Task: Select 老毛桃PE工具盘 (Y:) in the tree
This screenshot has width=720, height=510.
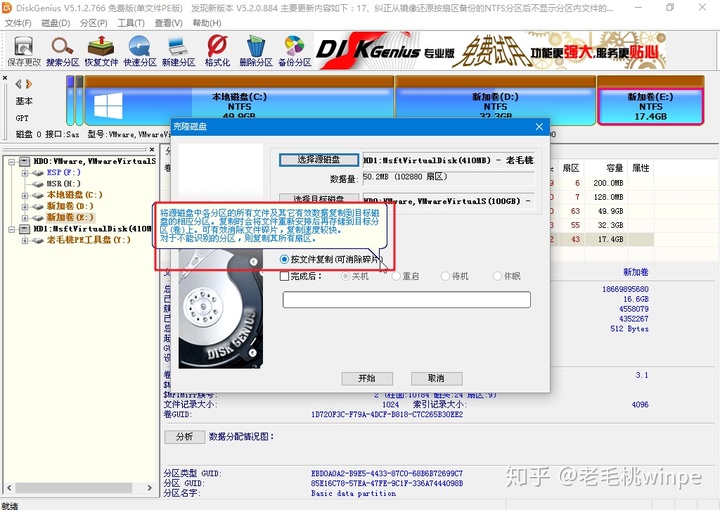Action: click(88, 240)
